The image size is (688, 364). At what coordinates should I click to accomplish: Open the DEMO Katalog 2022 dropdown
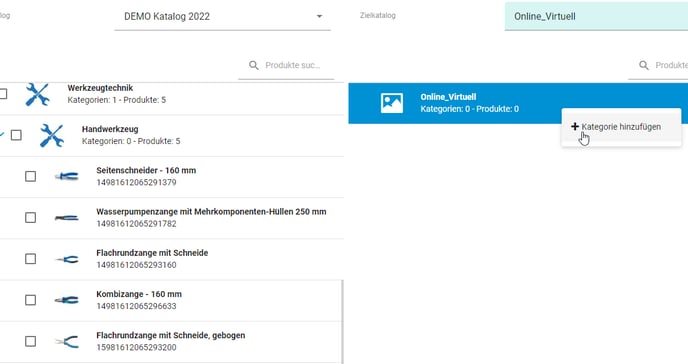click(222, 17)
